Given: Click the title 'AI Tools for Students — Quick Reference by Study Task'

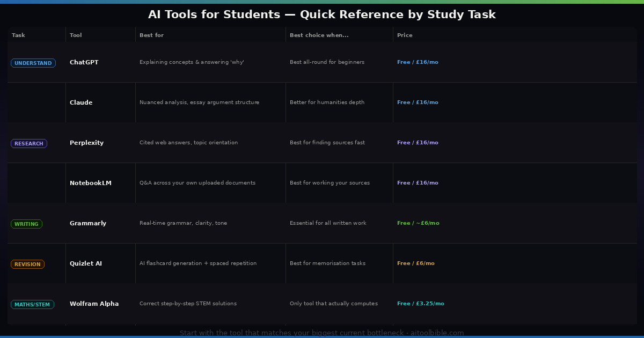Looking at the screenshot, I should click(x=322, y=14).
